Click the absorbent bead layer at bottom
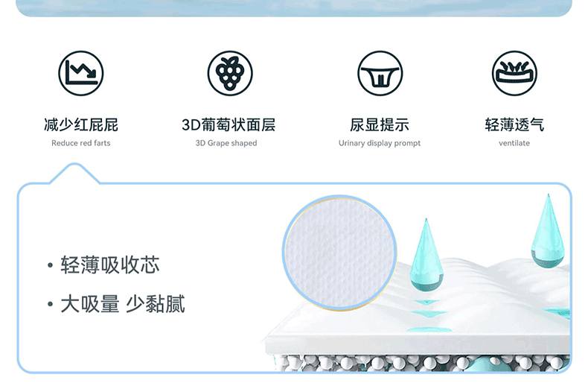Image resolution: width=588 pixels, height=389 pixels. tap(422, 363)
